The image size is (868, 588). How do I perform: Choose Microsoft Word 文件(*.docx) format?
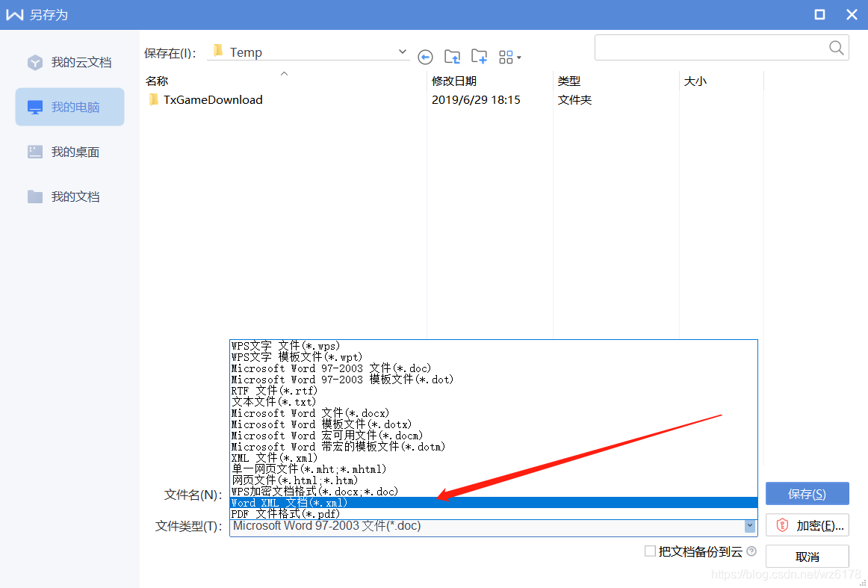493,413
